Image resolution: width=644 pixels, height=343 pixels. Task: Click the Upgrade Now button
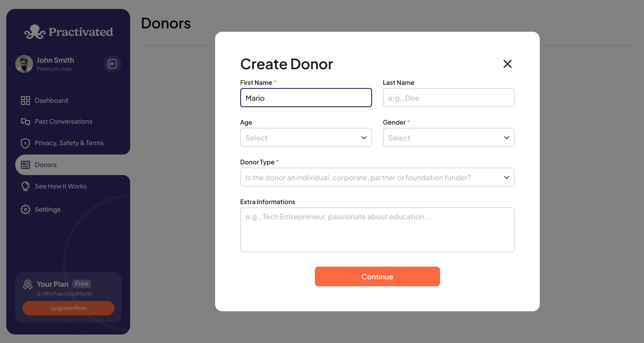tap(68, 308)
